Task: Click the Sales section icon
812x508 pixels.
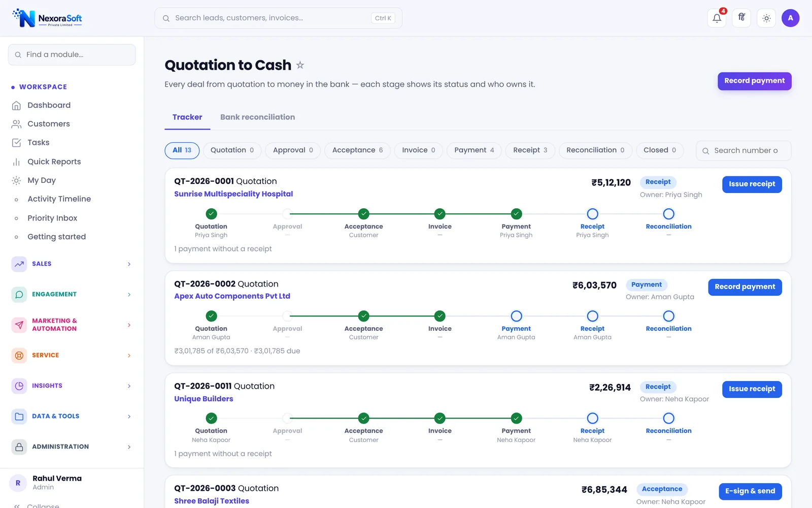Action: (19, 264)
